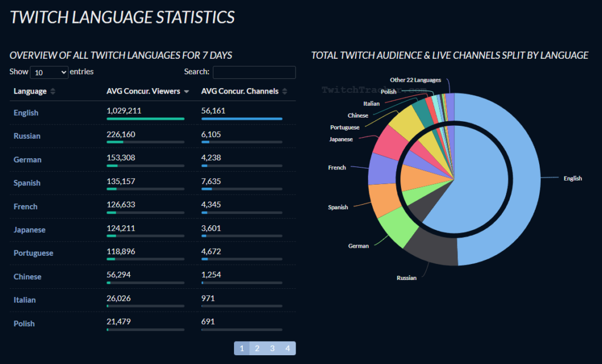Select current pagination page 1
The width and height of the screenshot is (602, 364).
(242, 348)
